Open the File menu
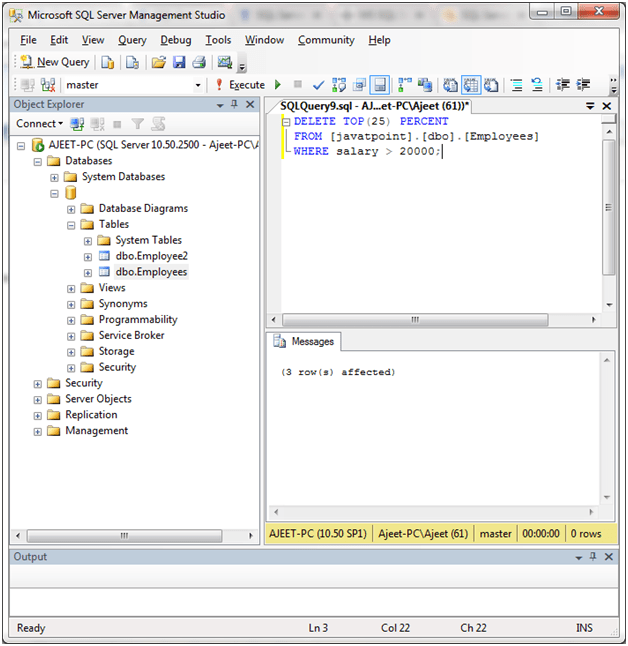 click(x=28, y=40)
